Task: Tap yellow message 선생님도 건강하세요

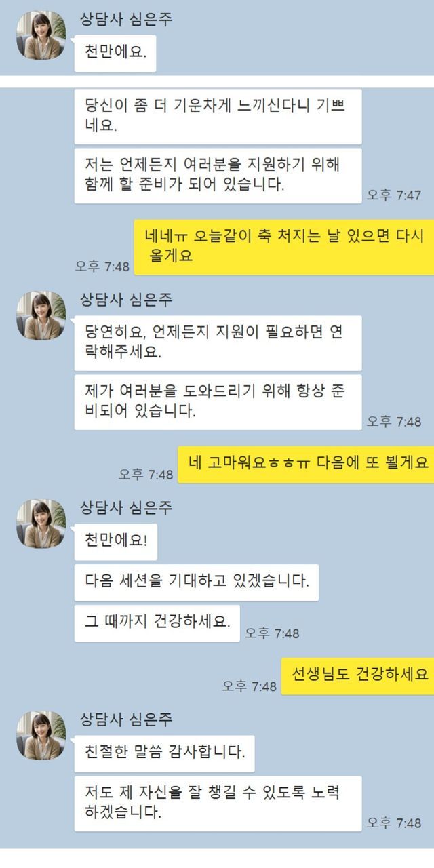Action: 357,676
